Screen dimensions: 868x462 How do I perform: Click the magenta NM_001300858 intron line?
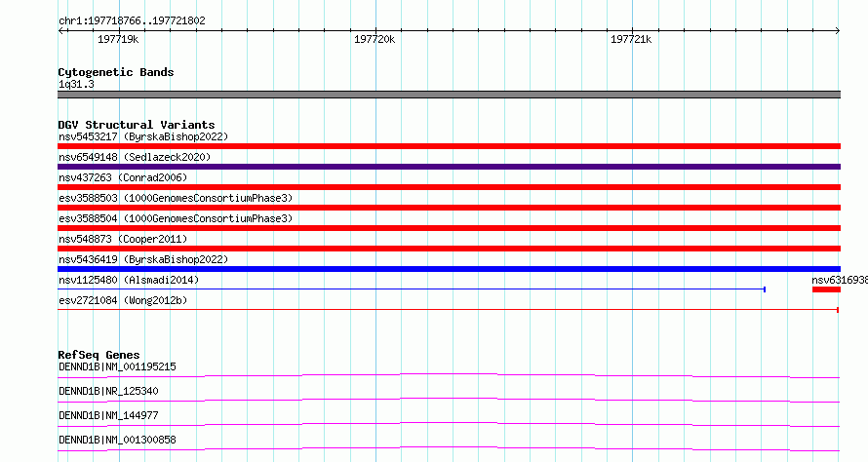pyautogui.click(x=449, y=448)
